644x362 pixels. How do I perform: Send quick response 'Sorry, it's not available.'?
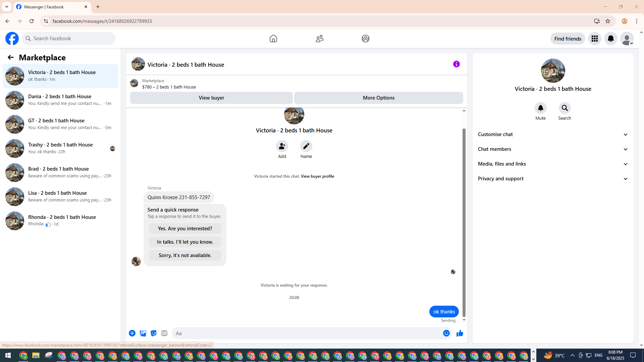coord(185,255)
